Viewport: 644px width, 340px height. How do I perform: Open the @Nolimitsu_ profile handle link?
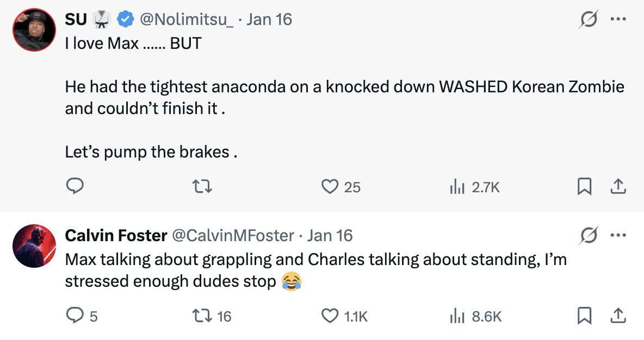tap(187, 20)
